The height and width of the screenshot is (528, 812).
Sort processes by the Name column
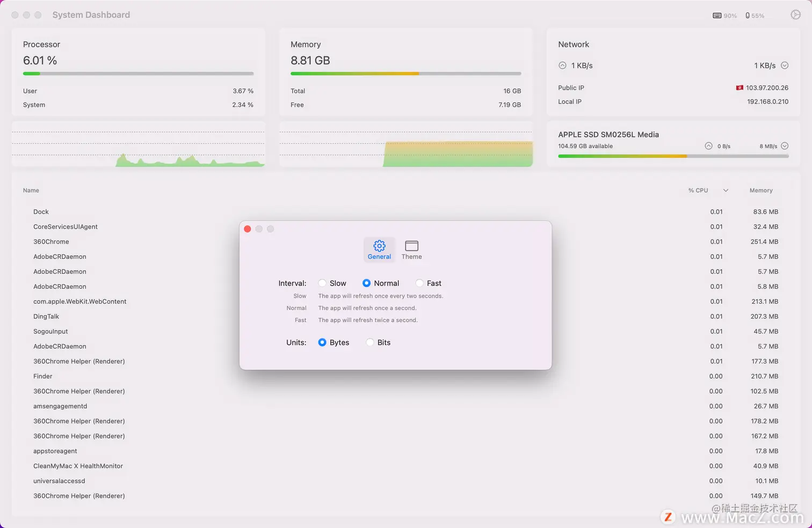point(31,190)
